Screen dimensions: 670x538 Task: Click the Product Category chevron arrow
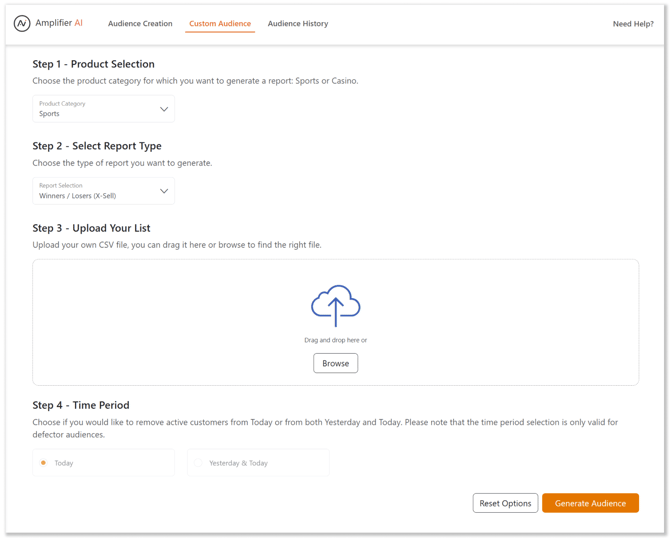click(164, 109)
